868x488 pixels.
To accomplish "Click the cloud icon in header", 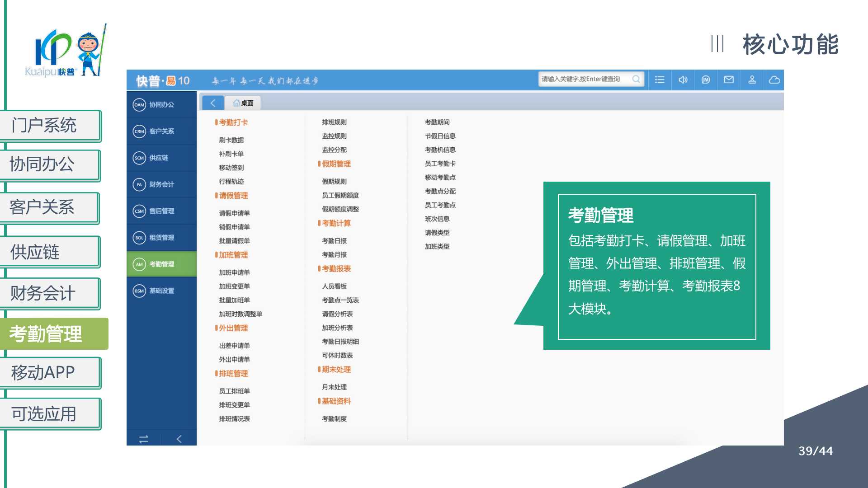I will coord(774,80).
